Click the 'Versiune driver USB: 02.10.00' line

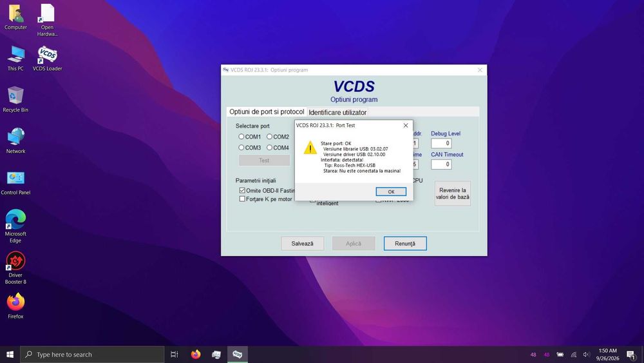click(x=354, y=154)
